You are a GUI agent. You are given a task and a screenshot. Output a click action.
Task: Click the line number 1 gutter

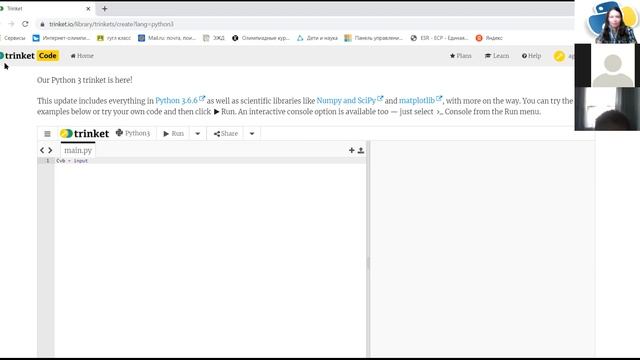coord(46,161)
